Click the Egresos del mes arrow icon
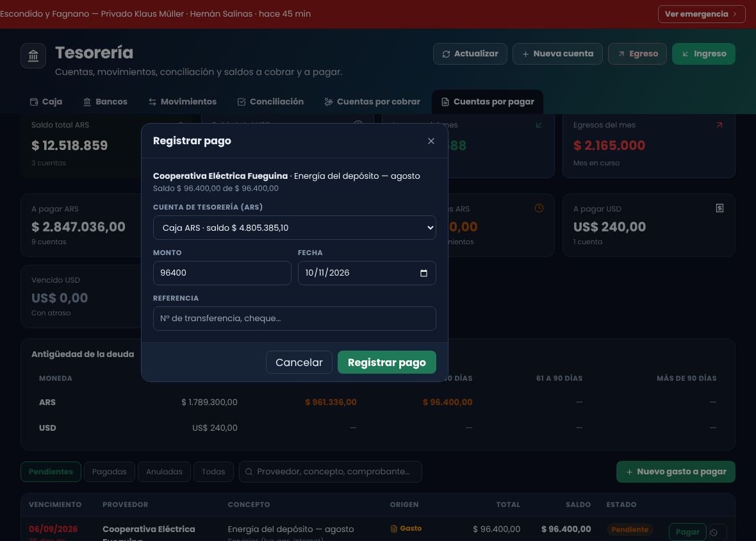 click(x=719, y=125)
